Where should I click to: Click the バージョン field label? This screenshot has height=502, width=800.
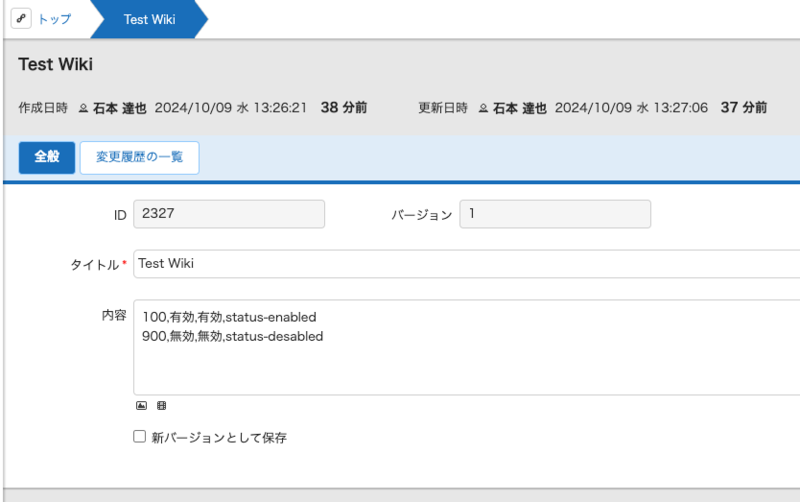pos(422,215)
